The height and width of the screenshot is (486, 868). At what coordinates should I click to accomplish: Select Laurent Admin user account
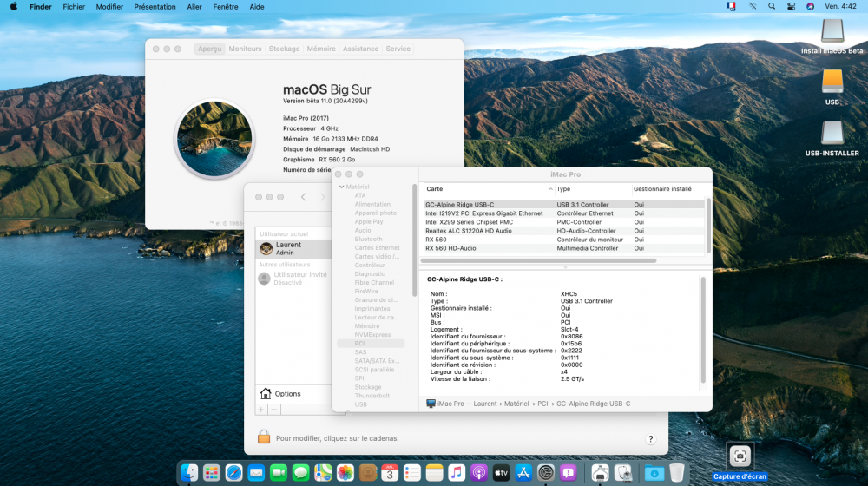pos(293,248)
